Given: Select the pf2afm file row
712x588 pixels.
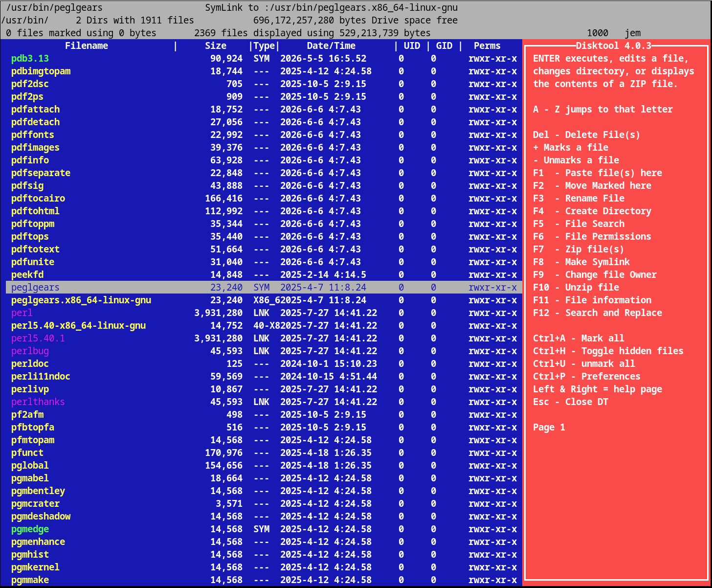Looking at the screenshot, I should [264, 415].
